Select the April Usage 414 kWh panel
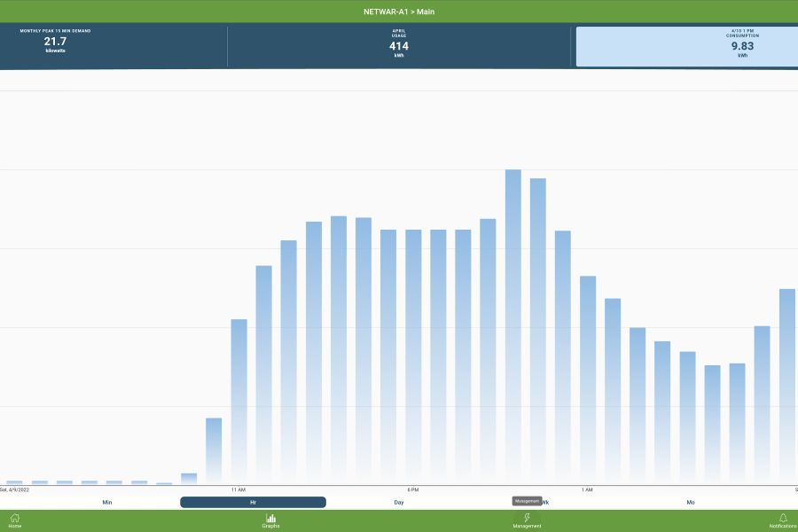This screenshot has width=798, height=532. 399,46
